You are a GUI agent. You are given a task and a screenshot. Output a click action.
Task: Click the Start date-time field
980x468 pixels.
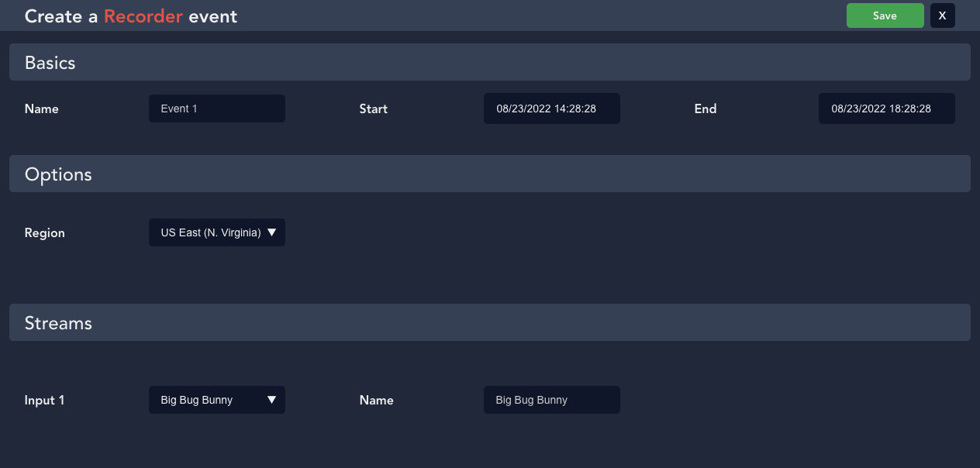551,108
